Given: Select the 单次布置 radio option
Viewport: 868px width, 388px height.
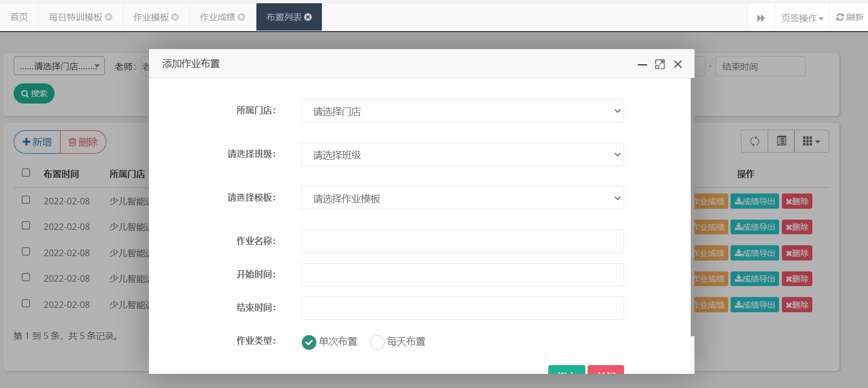Looking at the screenshot, I should pos(309,342).
